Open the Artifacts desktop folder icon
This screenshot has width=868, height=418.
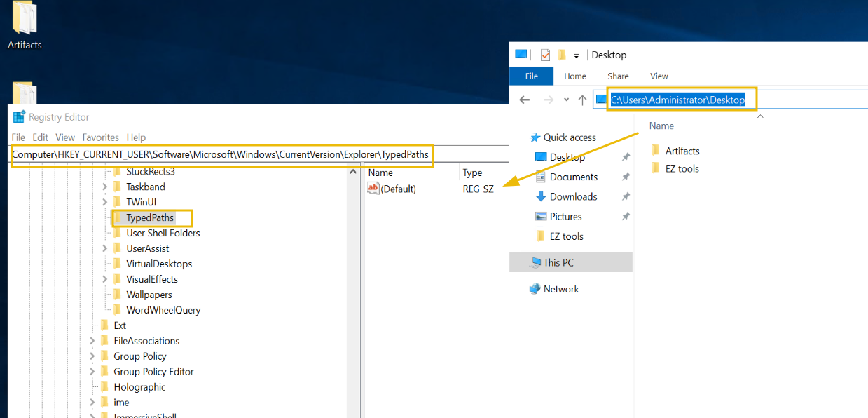point(25,21)
